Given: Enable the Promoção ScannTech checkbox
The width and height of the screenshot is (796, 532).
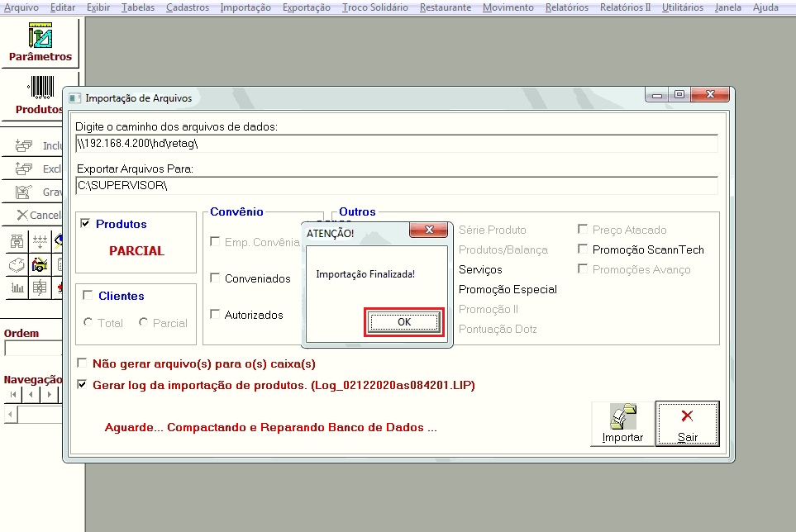Looking at the screenshot, I should 584,249.
